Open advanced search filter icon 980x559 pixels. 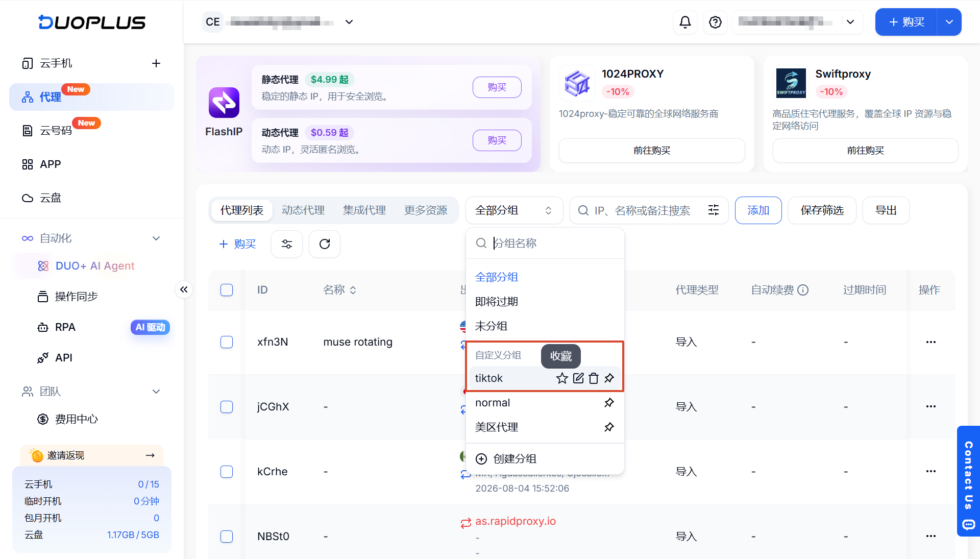(x=714, y=210)
